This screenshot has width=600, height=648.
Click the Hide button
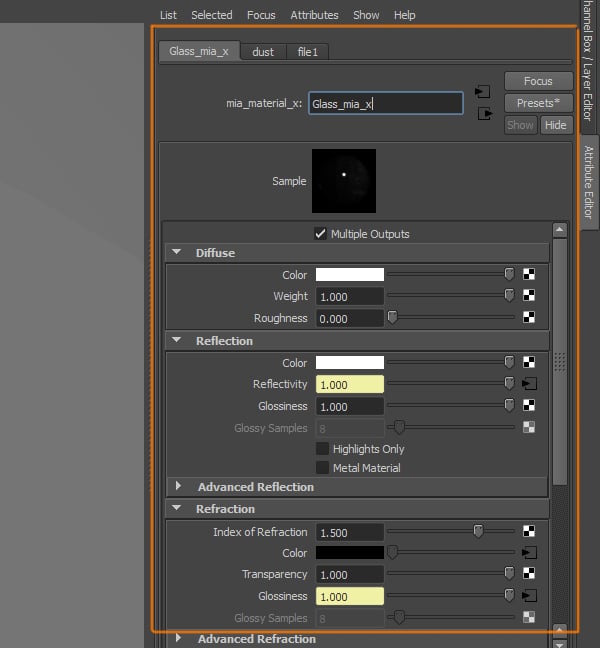tap(555, 125)
